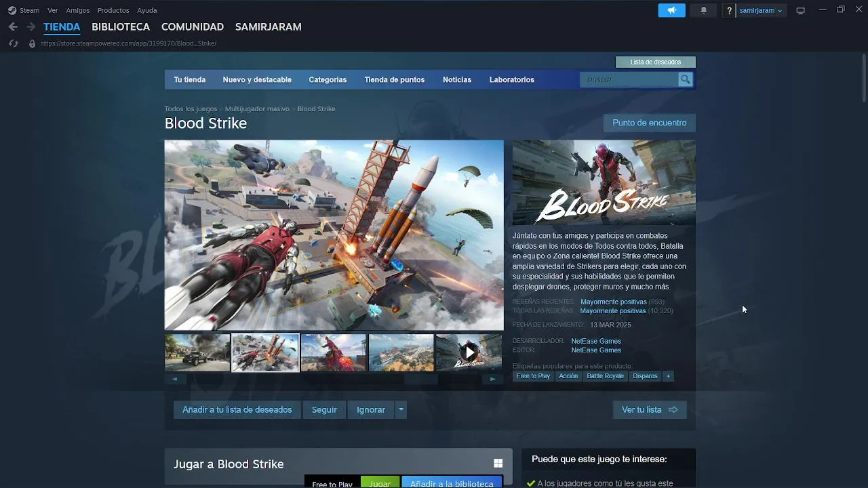Click the help question mark icon
The height and width of the screenshot is (488, 868).
(x=729, y=10)
